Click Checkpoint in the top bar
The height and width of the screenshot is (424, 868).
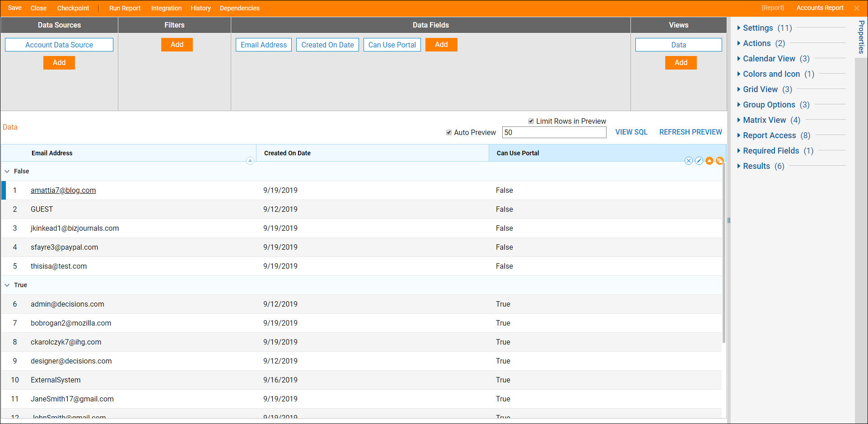[x=73, y=8]
